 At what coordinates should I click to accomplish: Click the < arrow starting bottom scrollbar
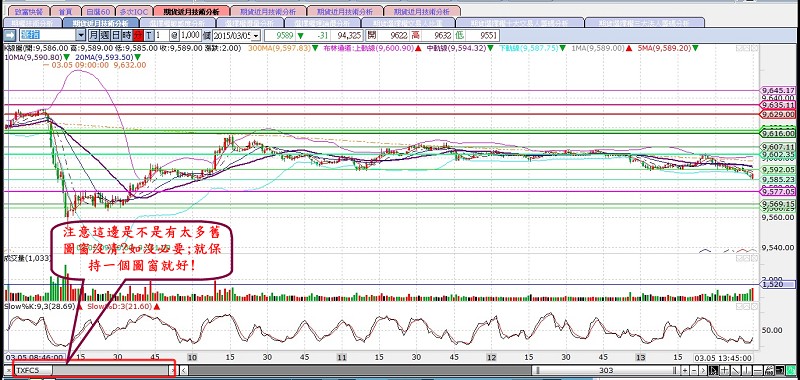[x=184, y=370]
